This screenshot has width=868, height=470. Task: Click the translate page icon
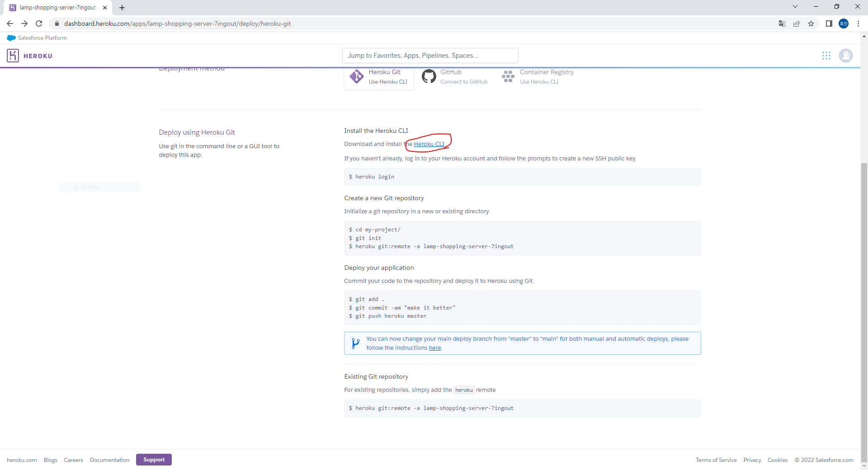pos(782,23)
